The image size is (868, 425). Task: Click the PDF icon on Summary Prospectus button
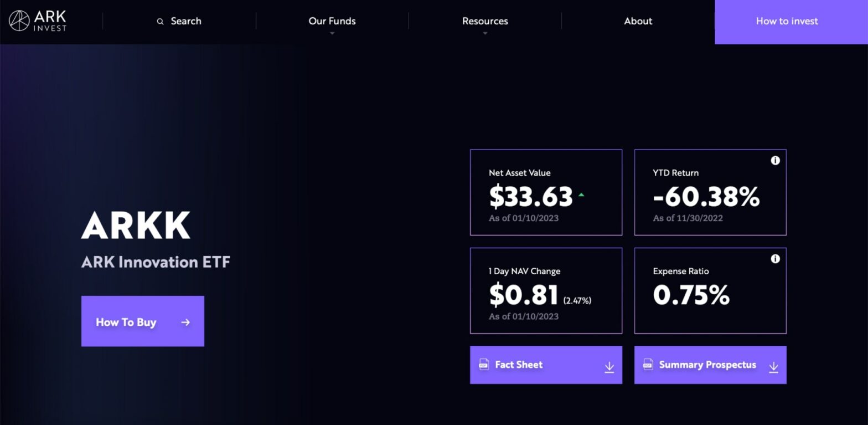(x=648, y=365)
